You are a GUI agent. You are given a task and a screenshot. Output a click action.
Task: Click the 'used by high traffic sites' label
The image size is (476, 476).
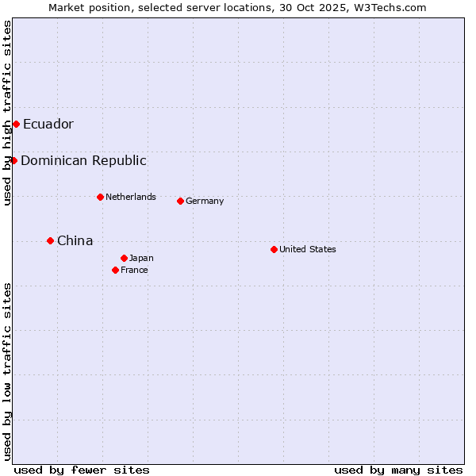click(7, 113)
